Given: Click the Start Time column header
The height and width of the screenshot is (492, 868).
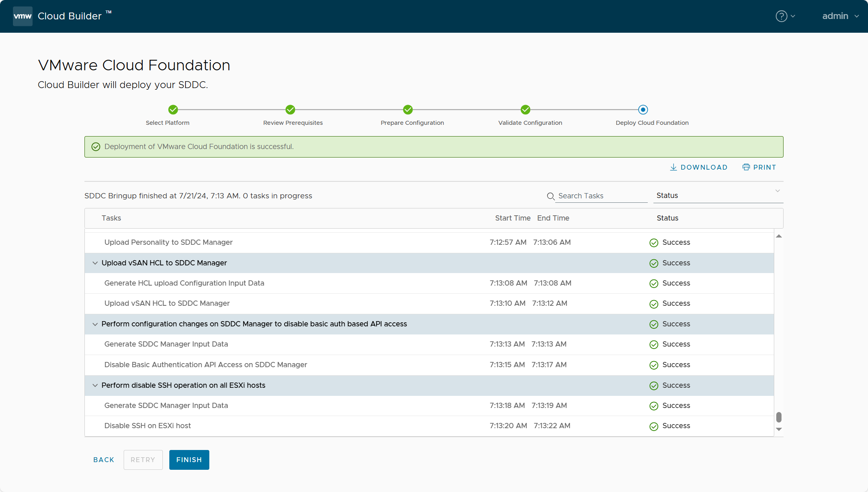Looking at the screenshot, I should [513, 218].
